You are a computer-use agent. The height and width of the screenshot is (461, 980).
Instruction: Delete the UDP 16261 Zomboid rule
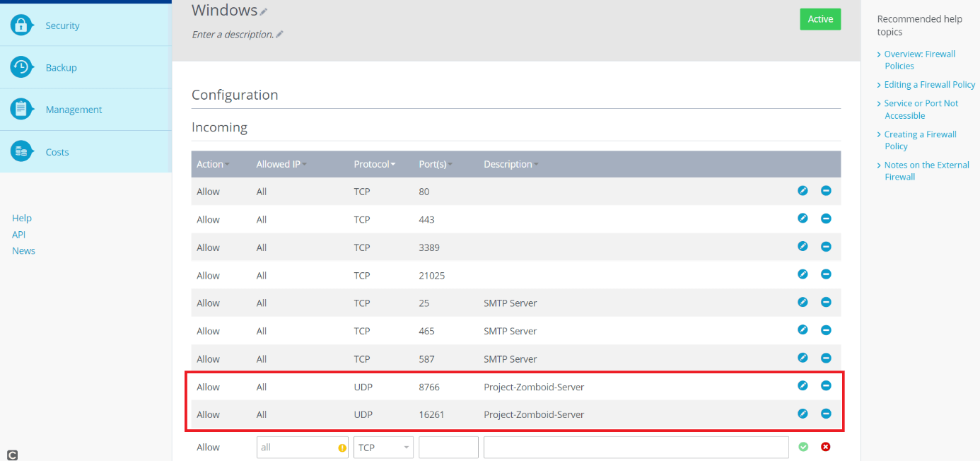tap(826, 414)
